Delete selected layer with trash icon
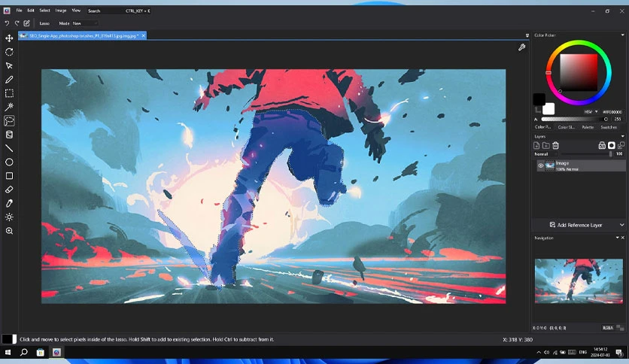Image resolution: width=629 pixels, height=364 pixels. 555,145
